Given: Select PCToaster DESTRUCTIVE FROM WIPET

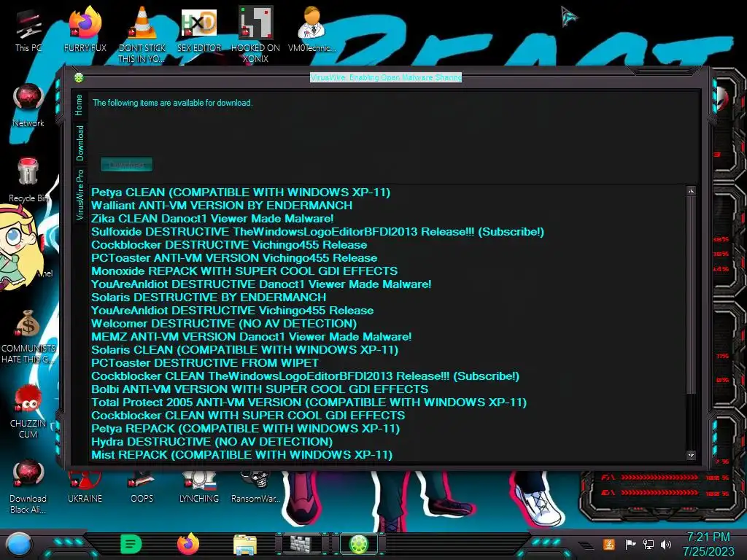Looking at the screenshot, I should [x=205, y=363].
